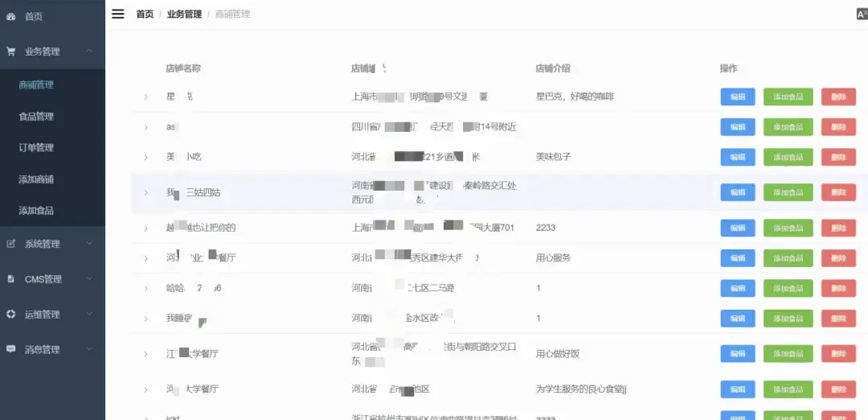This screenshot has width=868, height=420.
Task: Collapse the 业务管理 sidebar menu arrow
Action: (x=90, y=51)
